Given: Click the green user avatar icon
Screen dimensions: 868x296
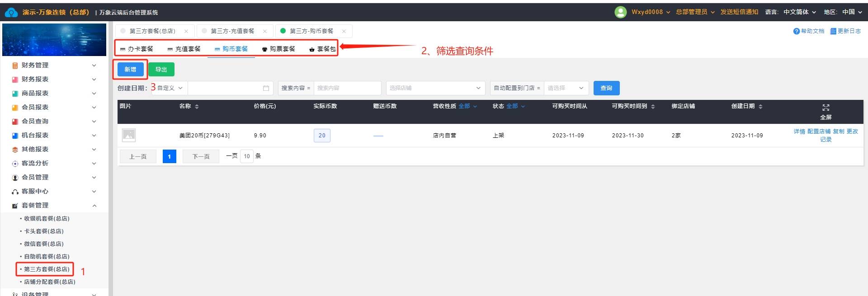Looking at the screenshot, I should click(x=620, y=12).
